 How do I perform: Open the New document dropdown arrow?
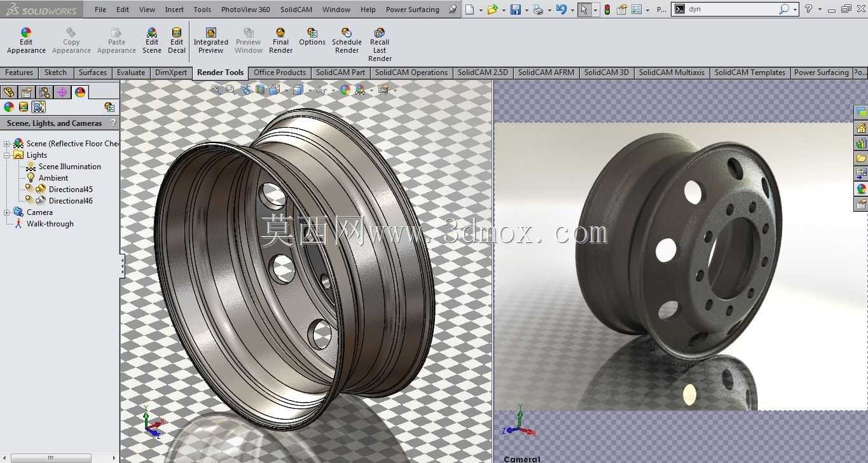[480, 10]
